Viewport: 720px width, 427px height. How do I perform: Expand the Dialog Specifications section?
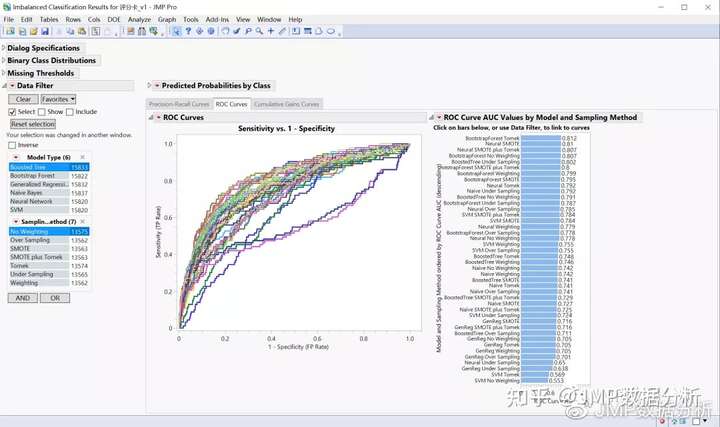[x=4, y=48]
